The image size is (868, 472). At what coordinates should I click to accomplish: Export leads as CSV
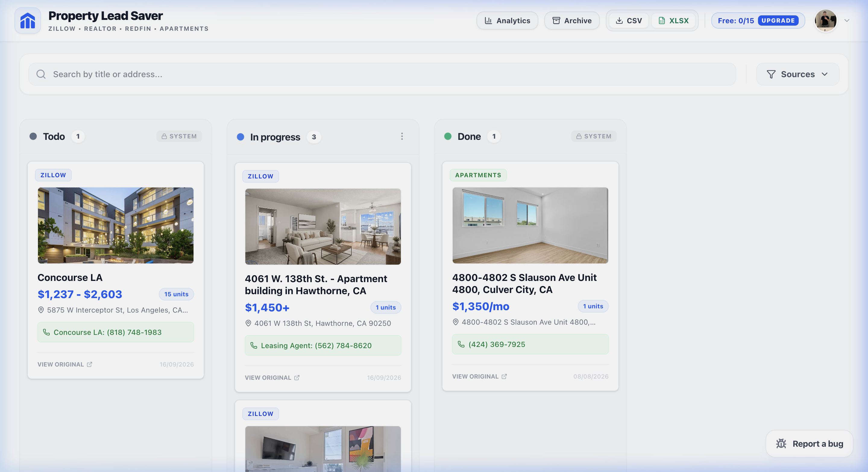click(629, 20)
